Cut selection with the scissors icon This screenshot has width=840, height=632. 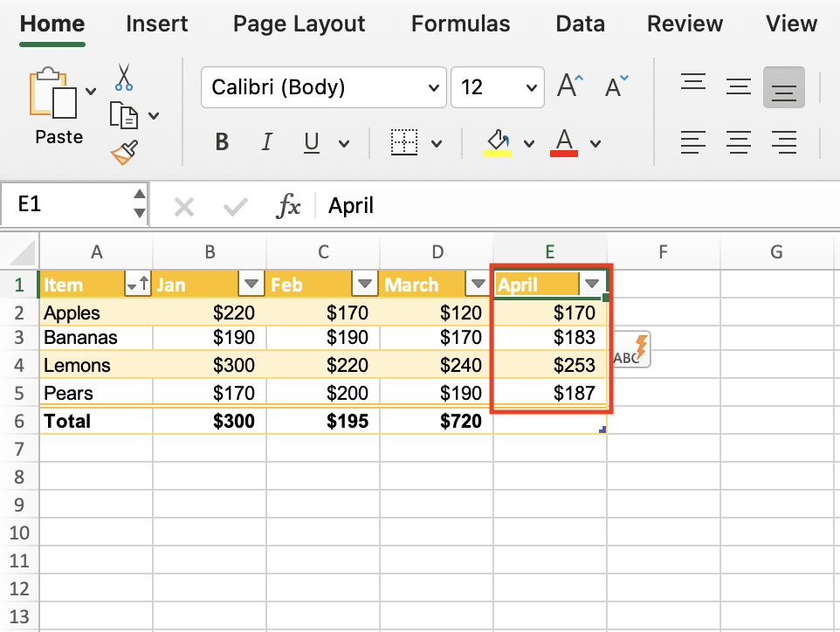coord(124,77)
